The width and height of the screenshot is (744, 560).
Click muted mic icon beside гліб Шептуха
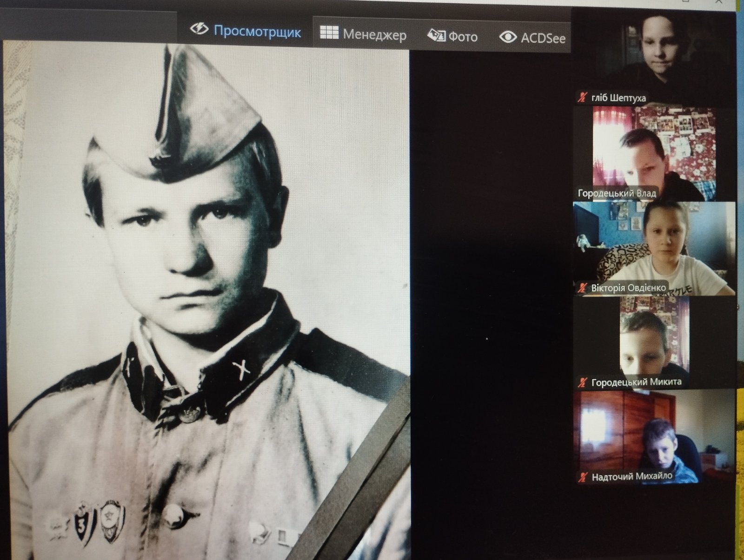pyautogui.click(x=582, y=98)
